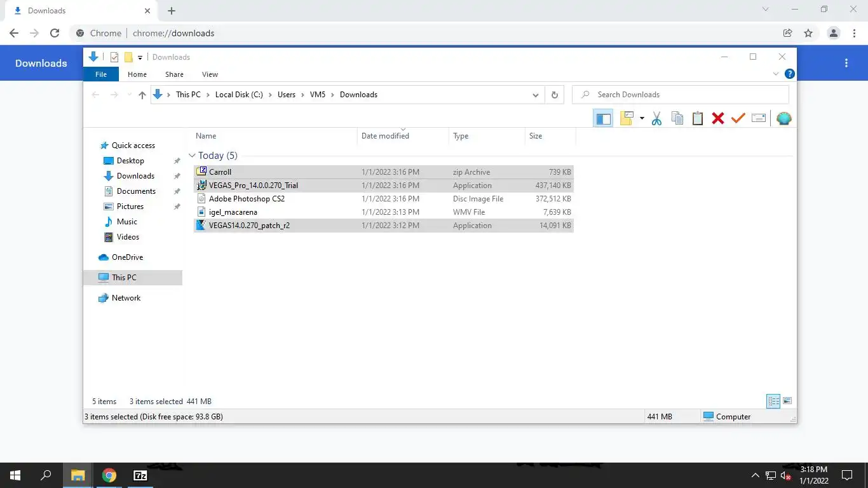Open the File menu
The image size is (868, 488).
(100, 74)
